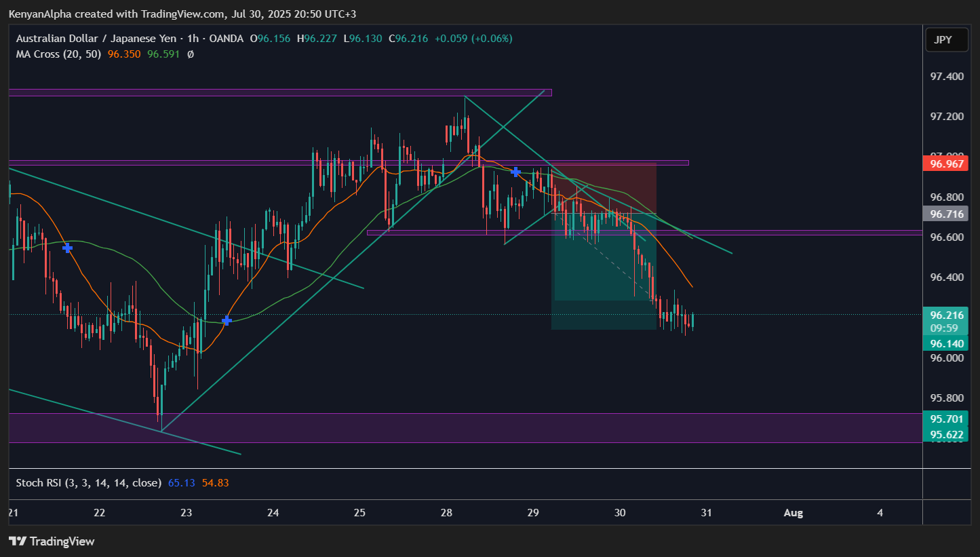
Task: Click the ø symbol after MA Cross values
Action: point(191,54)
